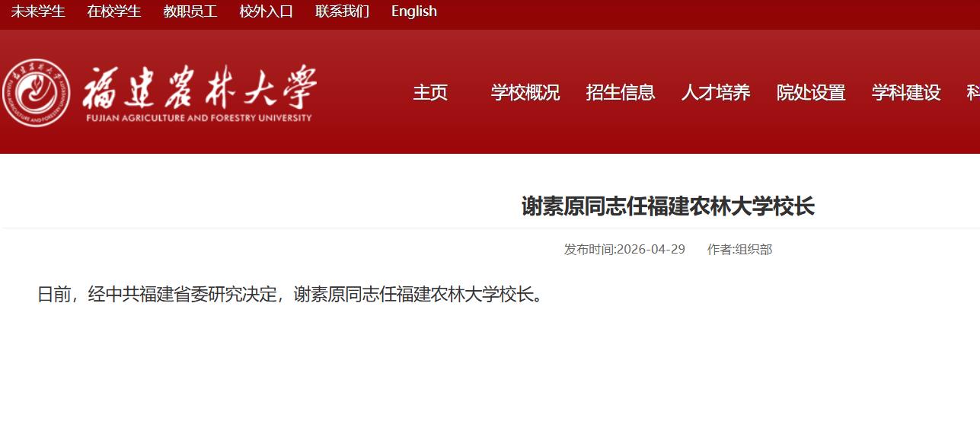Open the 在校学生 top link
This screenshot has height=434, width=980.
click(114, 11)
